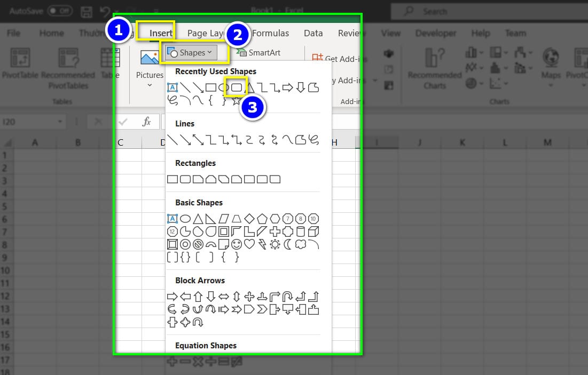
Task: Switch to the Formulas tab
Action: (271, 33)
